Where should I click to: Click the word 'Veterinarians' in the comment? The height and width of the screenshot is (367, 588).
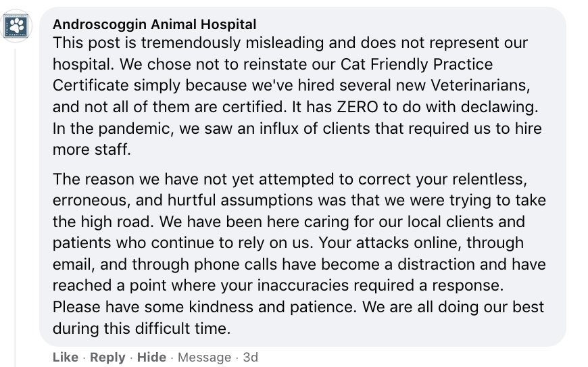tap(480, 86)
